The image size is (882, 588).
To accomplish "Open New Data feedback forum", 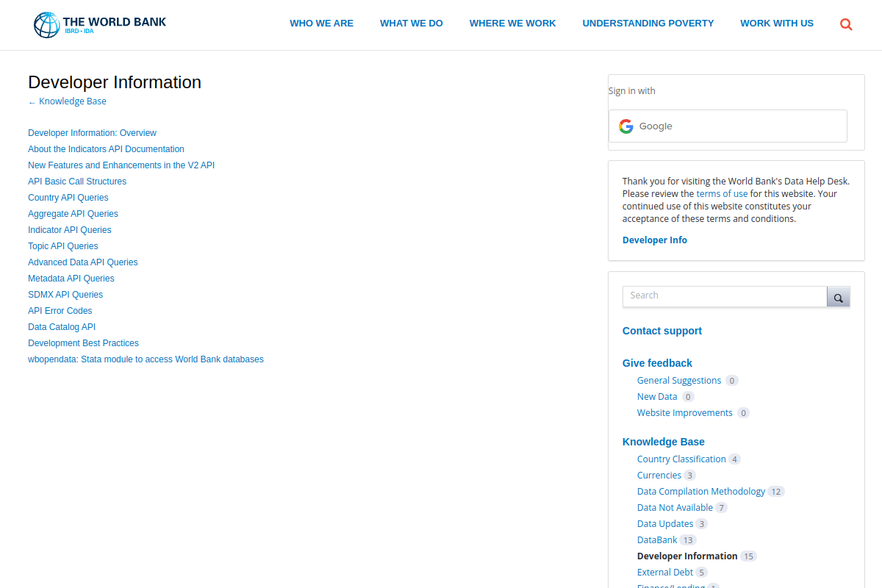I will point(657,397).
